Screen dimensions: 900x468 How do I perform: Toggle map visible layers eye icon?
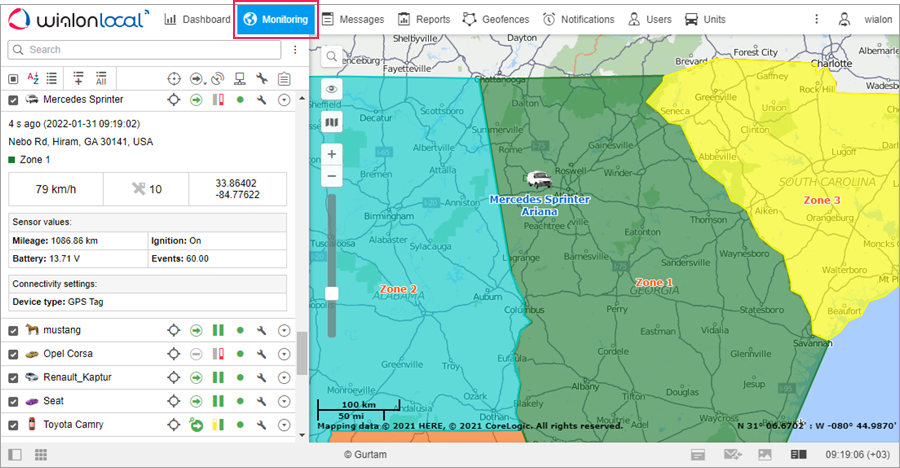[332, 89]
